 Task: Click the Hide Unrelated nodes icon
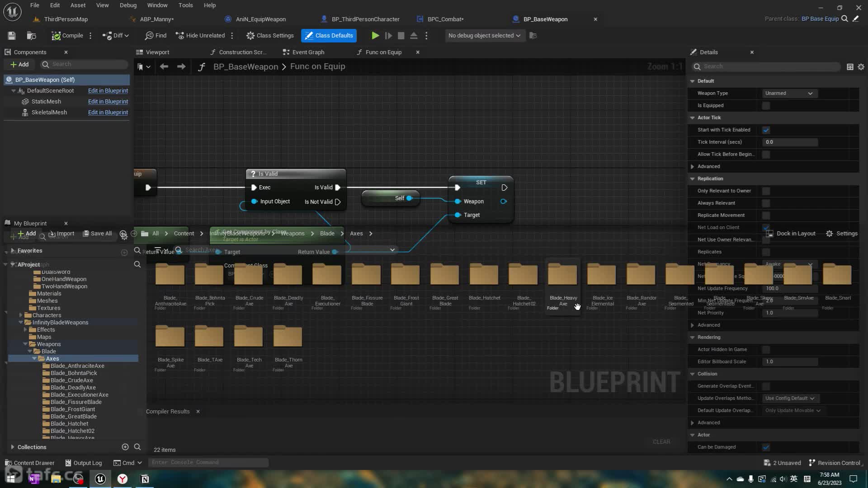[180, 36]
